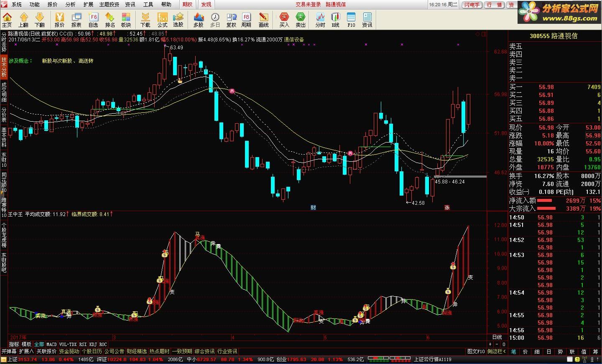
Task: Click the 图文F10 button
Action: coord(476,351)
